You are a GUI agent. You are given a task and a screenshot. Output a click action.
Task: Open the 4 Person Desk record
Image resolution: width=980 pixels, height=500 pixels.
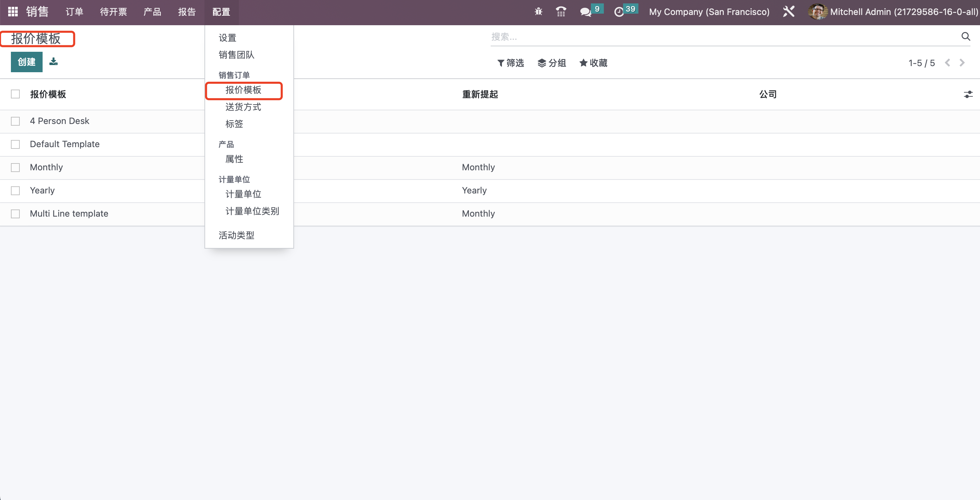point(59,121)
